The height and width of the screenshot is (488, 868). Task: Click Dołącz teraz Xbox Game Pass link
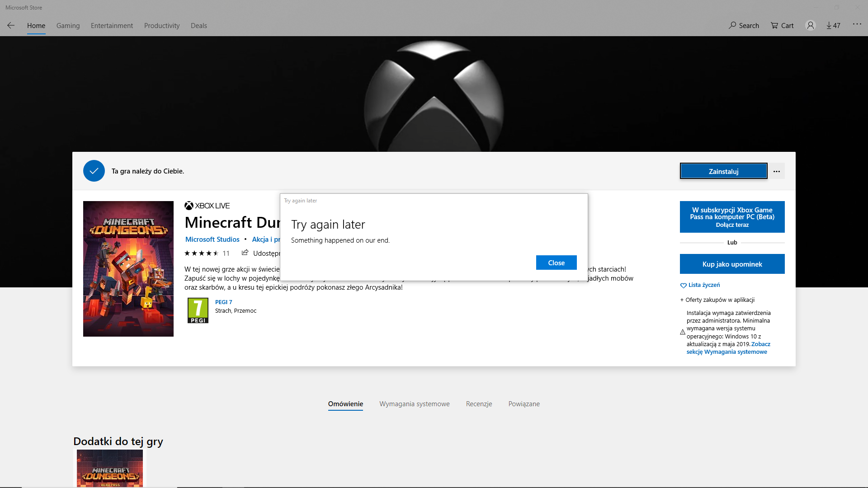tap(733, 225)
